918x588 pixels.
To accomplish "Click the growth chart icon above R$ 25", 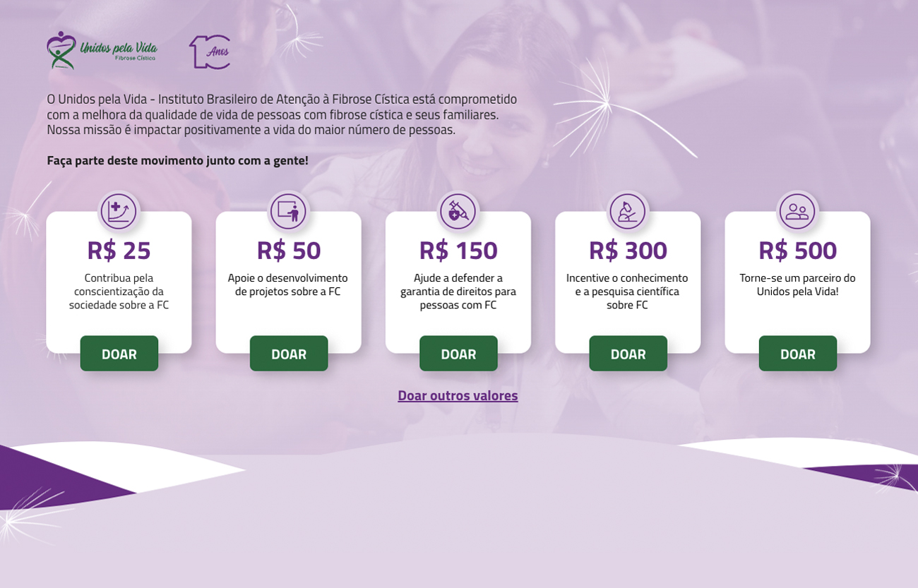I will click(119, 211).
